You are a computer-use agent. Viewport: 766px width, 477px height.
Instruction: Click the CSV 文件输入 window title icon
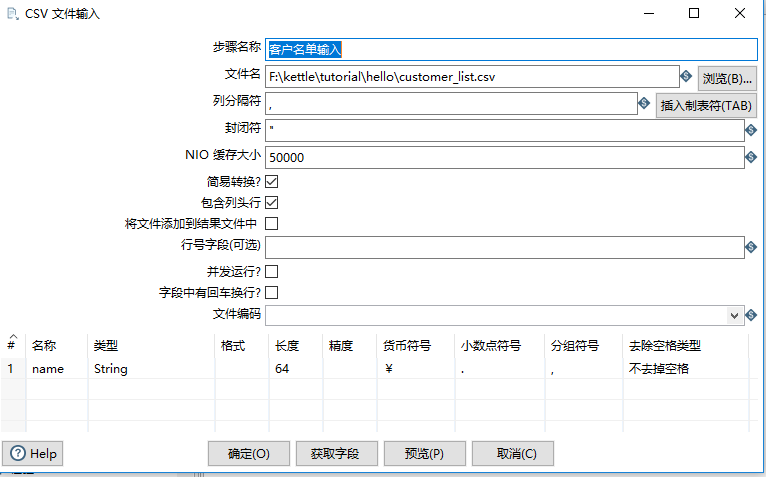pyautogui.click(x=13, y=13)
